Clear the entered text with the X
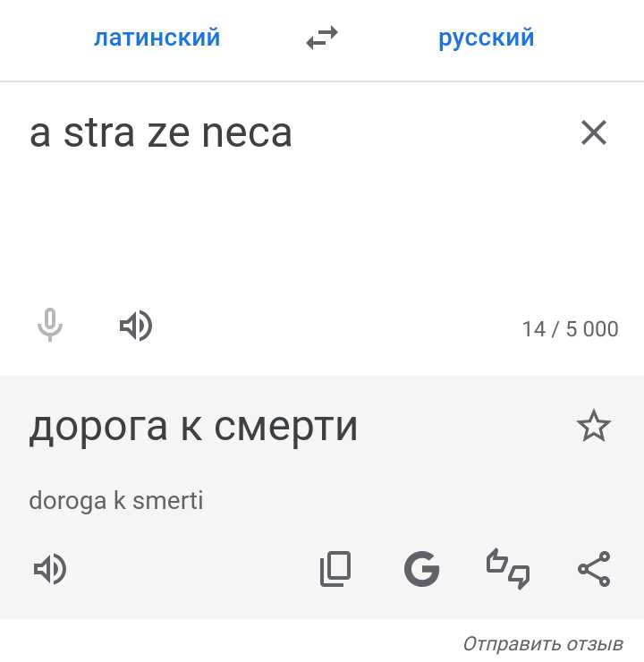 [593, 132]
